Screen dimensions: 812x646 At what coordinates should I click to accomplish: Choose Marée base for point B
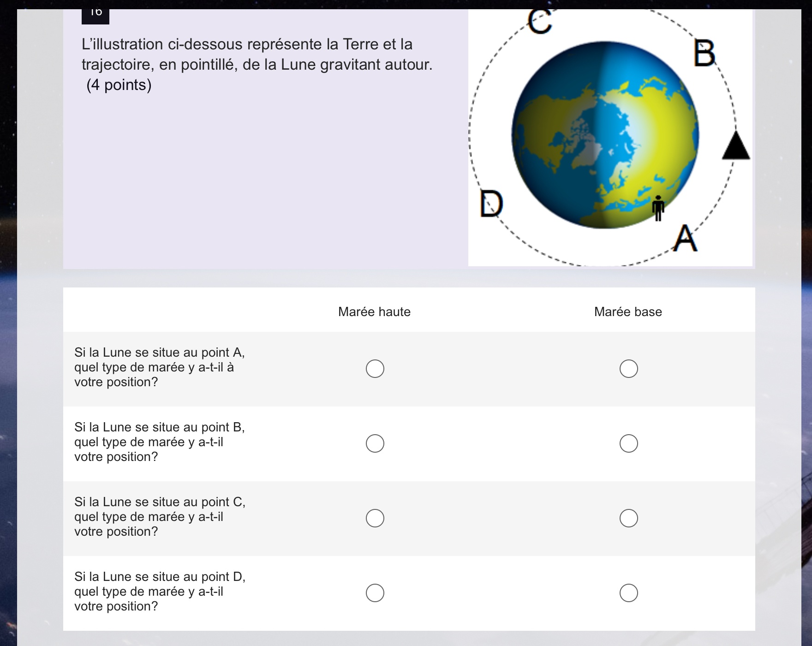628,443
